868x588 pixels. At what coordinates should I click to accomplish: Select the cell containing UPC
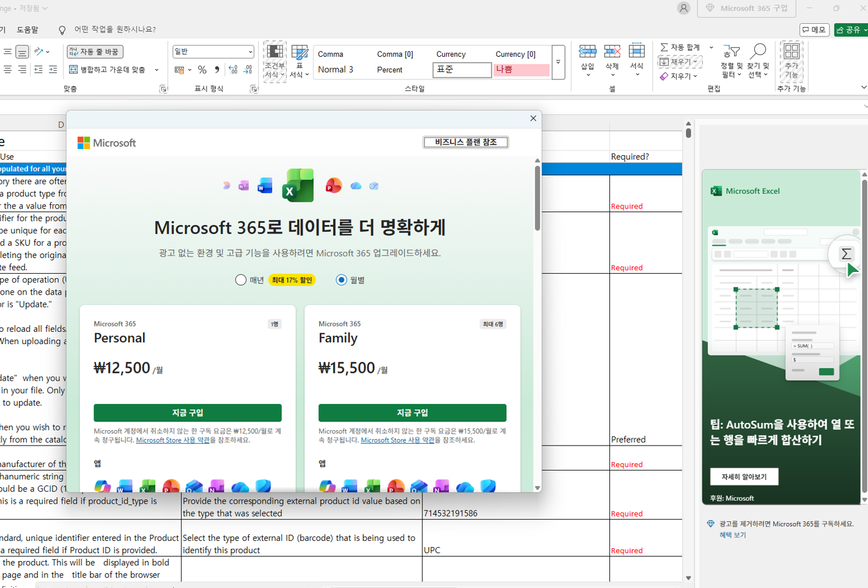[x=515, y=538]
